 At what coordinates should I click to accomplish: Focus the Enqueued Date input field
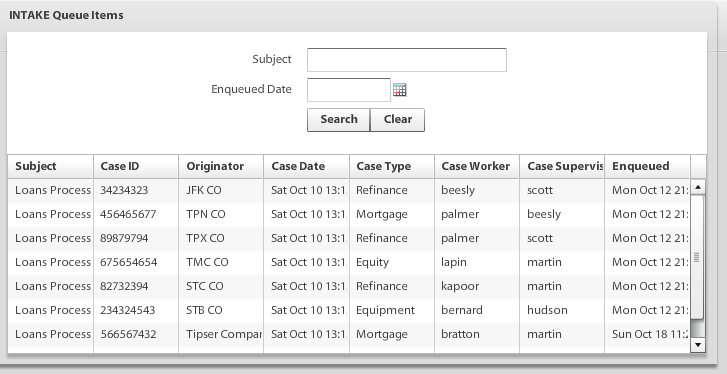click(x=349, y=90)
